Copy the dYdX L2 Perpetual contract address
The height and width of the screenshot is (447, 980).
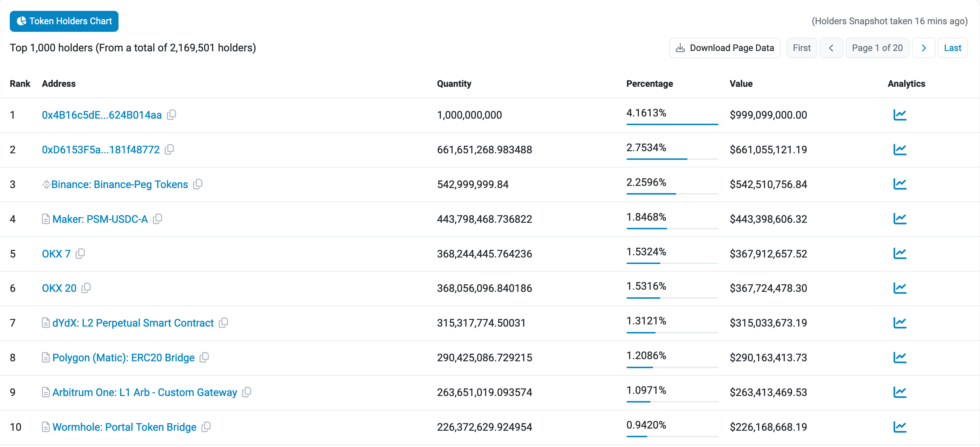[x=224, y=323]
